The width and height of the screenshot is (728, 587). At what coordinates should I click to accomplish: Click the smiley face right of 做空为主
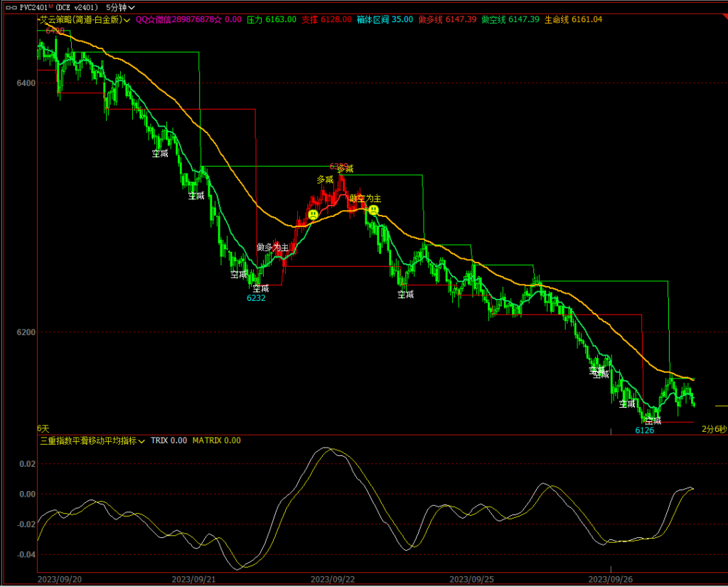click(x=373, y=210)
